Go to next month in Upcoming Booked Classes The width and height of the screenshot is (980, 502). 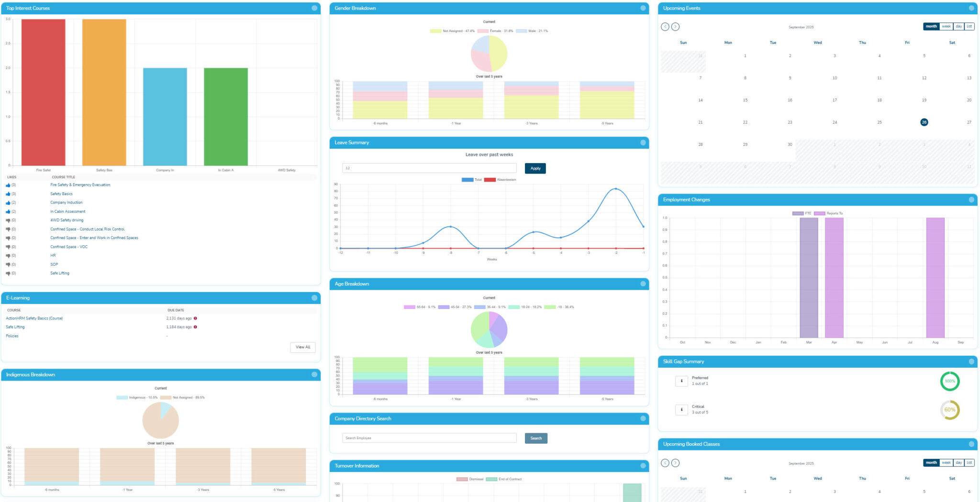(675, 463)
